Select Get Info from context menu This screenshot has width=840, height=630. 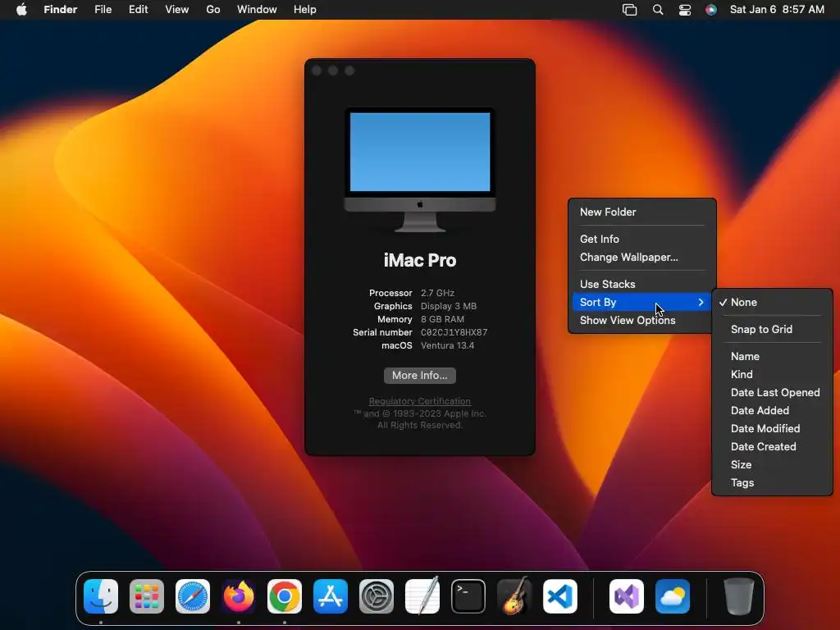point(641,239)
